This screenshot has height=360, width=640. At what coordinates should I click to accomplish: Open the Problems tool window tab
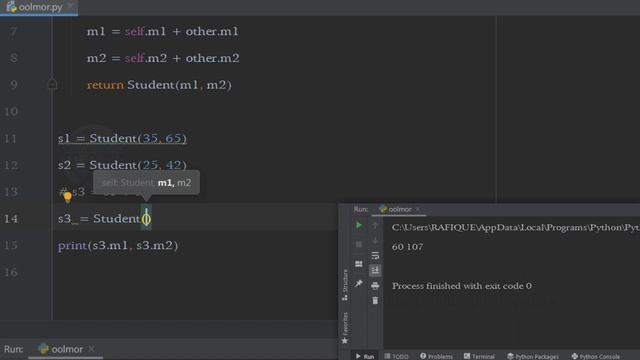pos(436,356)
